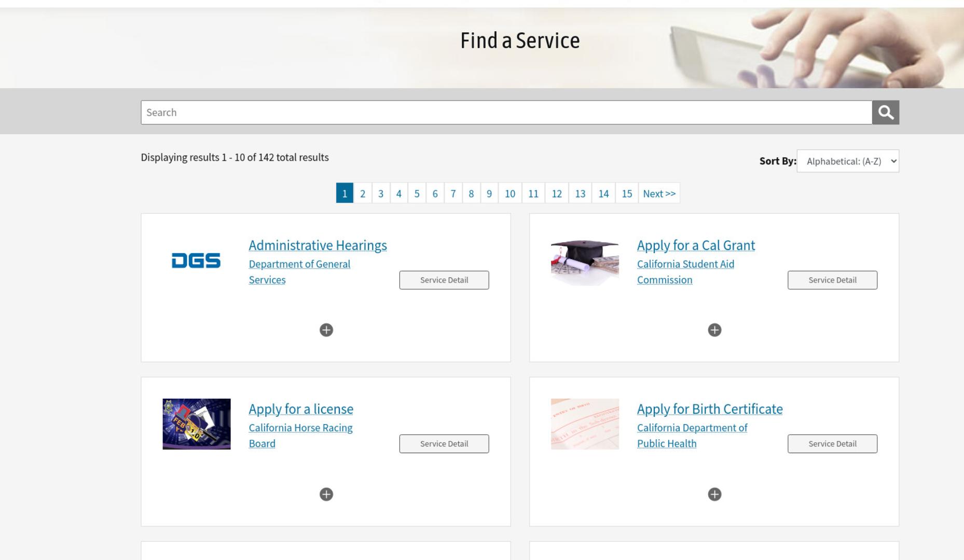
Task: Click Service Detail for Apply for Birth Certificate
Action: pos(832,444)
